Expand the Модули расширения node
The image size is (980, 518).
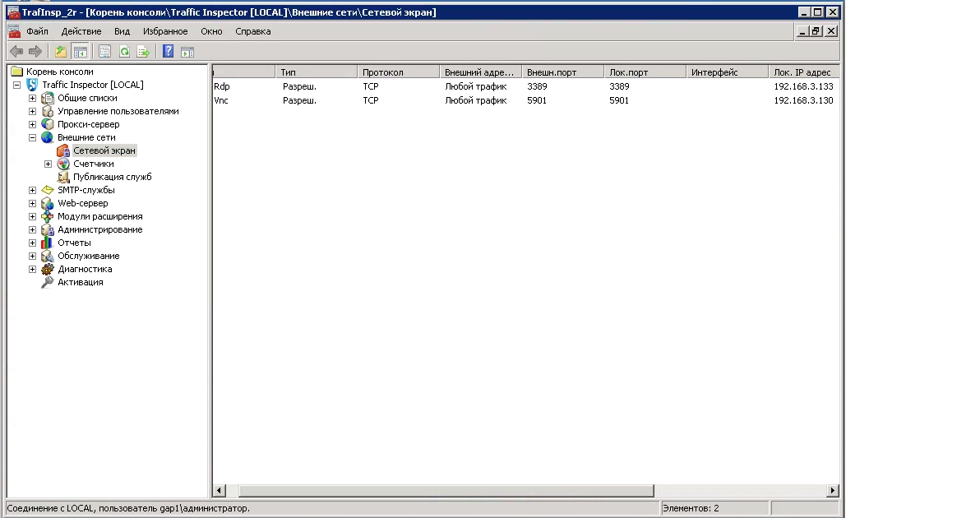pyautogui.click(x=33, y=216)
